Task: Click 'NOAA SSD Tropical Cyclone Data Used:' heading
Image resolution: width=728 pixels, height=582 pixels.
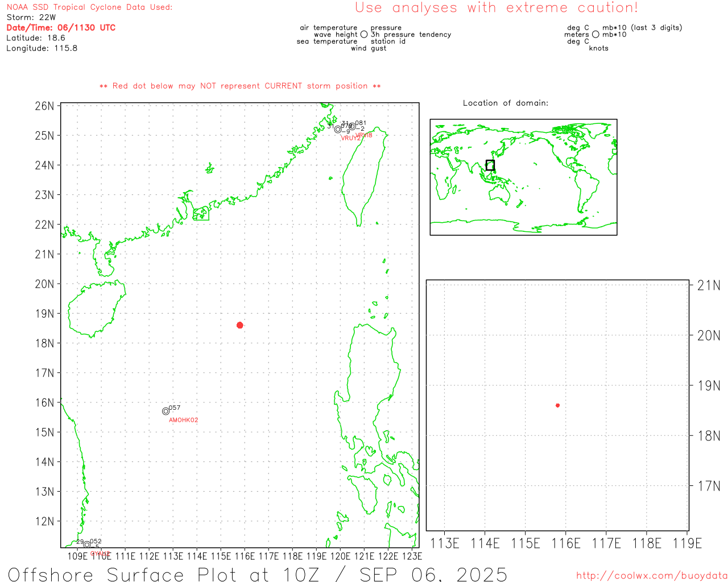Action: tap(89, 7)
